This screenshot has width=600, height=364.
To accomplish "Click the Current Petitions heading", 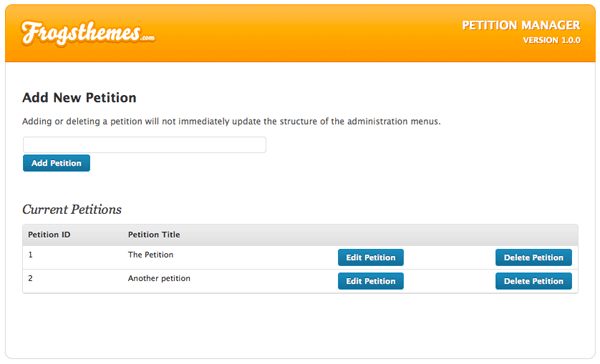I will (72, 209).
